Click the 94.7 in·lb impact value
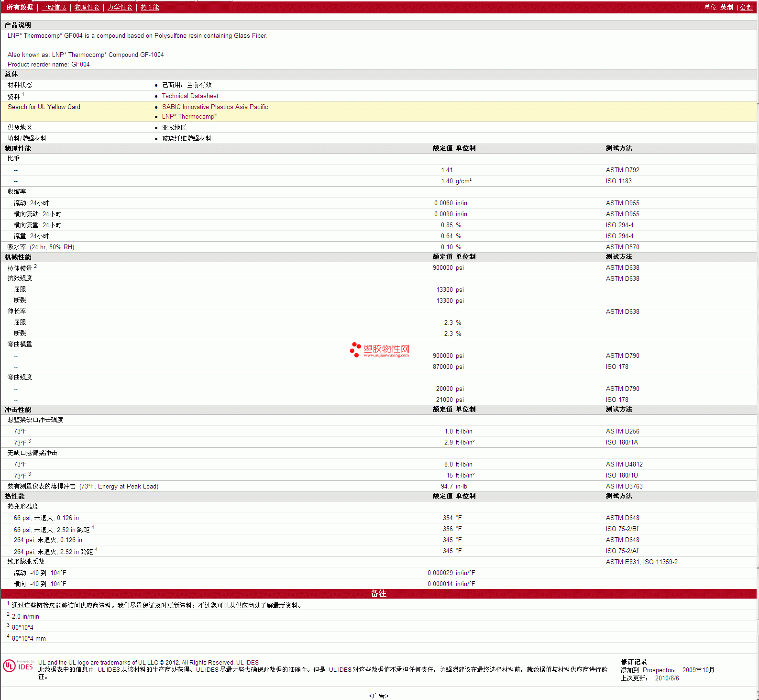Image resolution: width=759 pixels, height=700 pixels. pyautogui.click(x=454, y=487)
